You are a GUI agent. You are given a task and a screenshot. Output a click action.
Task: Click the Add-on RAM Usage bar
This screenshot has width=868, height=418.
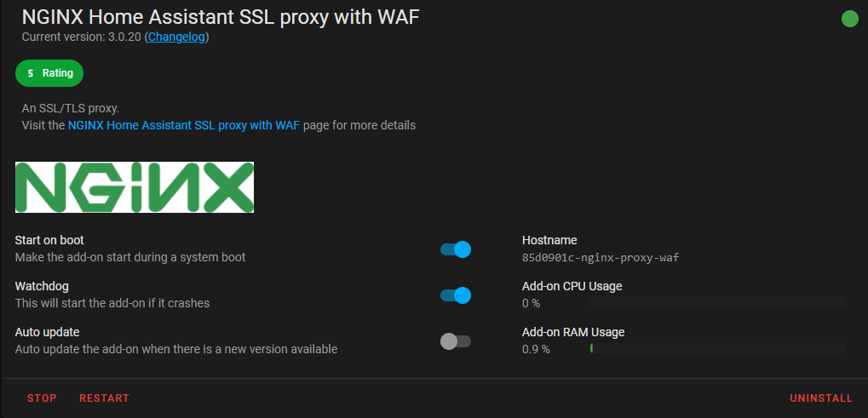[717, 348]
